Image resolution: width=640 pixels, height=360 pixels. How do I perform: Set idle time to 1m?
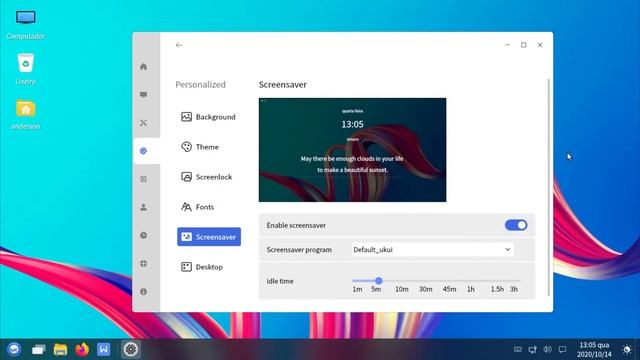(x=357, y=289)
